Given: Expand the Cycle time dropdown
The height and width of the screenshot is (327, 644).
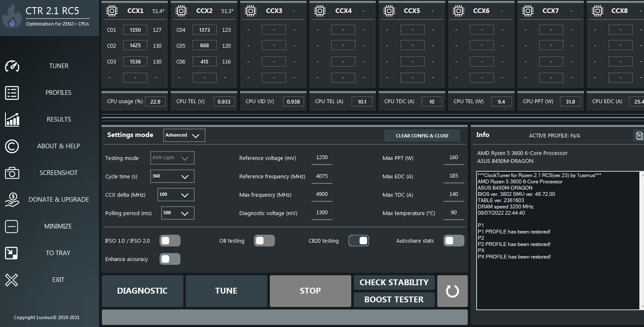Looking at the screenshot, I should tap(172, 176).
